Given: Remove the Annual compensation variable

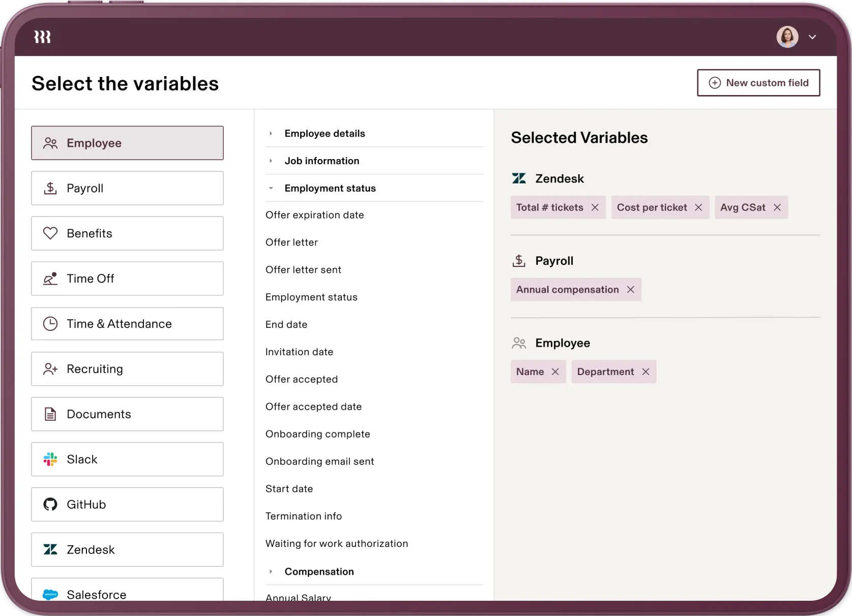Looking at the screenshot, I should point(631,290).
